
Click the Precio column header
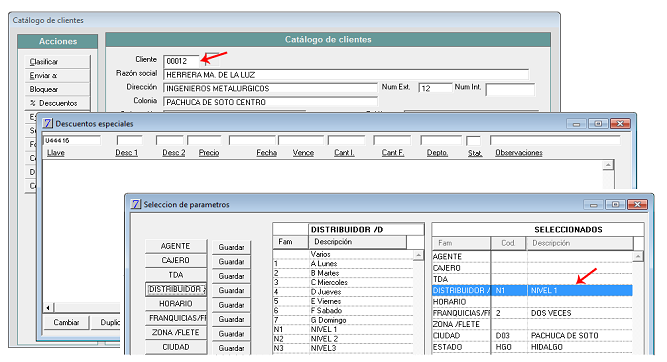tap(209, 153)
